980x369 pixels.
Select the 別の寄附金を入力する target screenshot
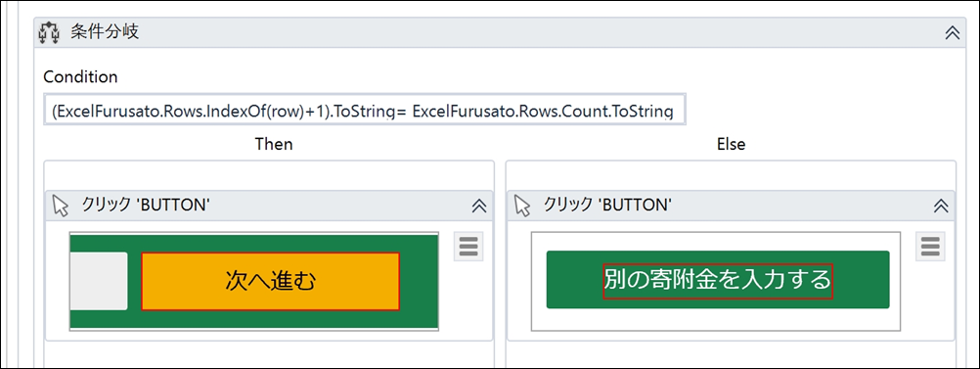[716, 282]
